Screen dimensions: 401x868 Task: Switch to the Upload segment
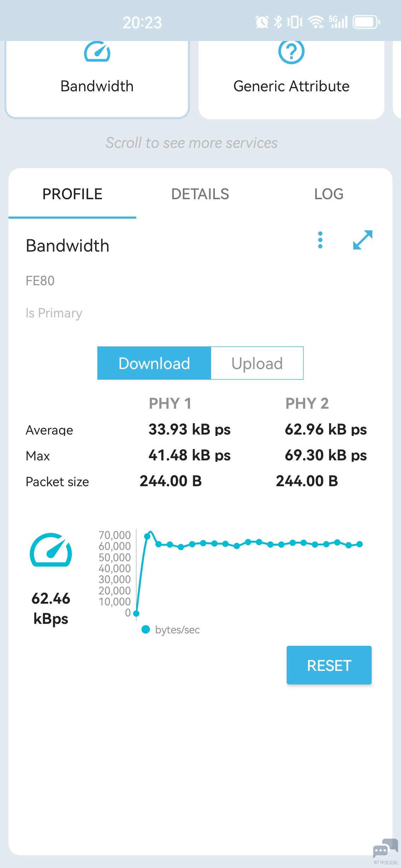coord(257,363)
